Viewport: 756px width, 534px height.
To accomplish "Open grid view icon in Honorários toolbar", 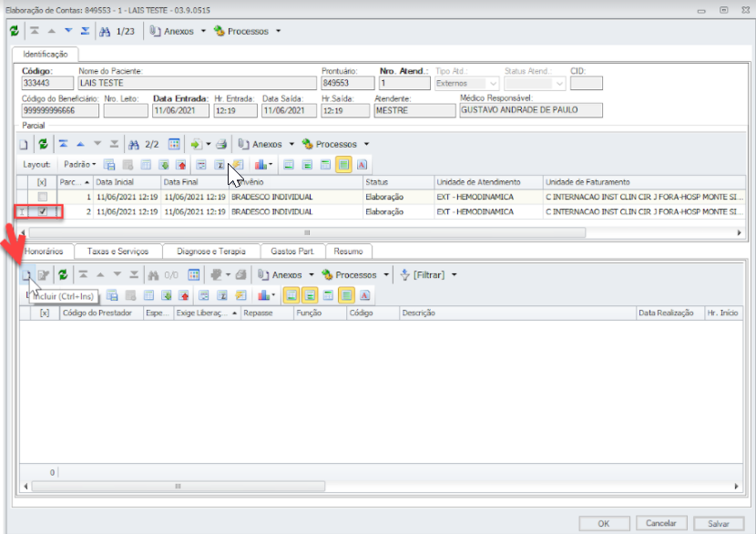I will [x=194, y=275].
